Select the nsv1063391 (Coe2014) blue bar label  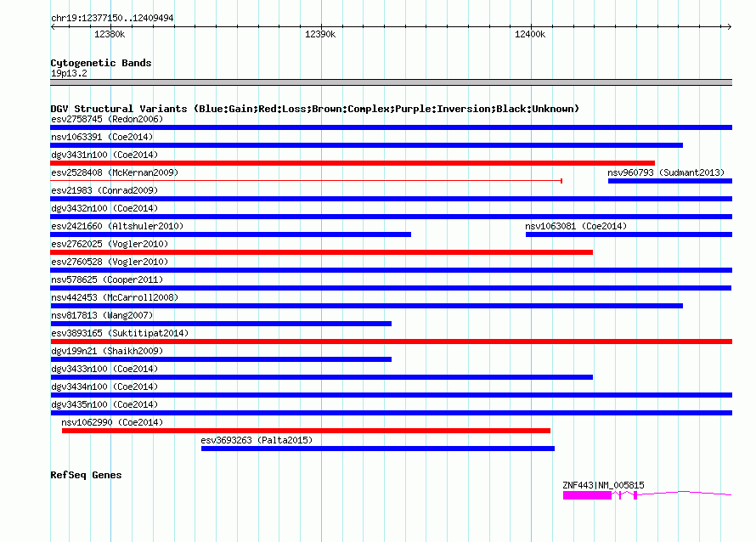coord(102,137)
